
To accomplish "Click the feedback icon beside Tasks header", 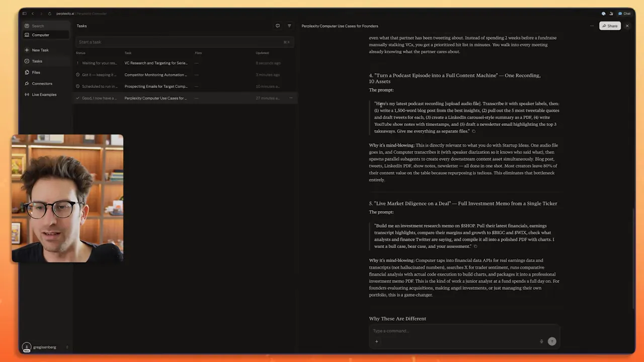I will (277, 26).
